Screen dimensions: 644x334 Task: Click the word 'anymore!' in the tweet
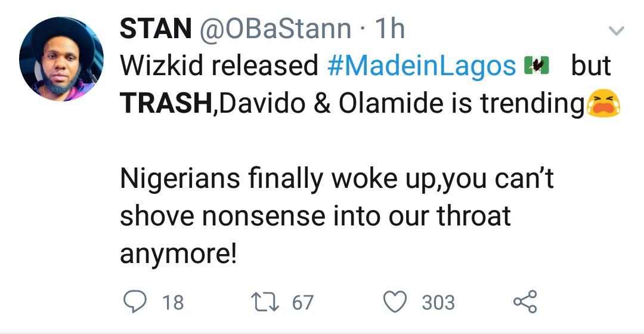(178, 253)
